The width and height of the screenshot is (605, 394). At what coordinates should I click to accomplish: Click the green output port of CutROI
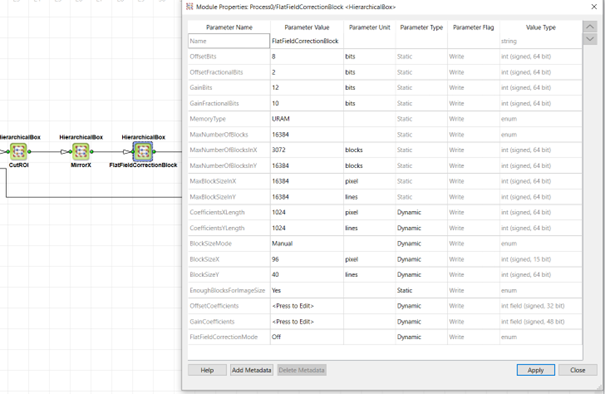(x=29, y=152)
